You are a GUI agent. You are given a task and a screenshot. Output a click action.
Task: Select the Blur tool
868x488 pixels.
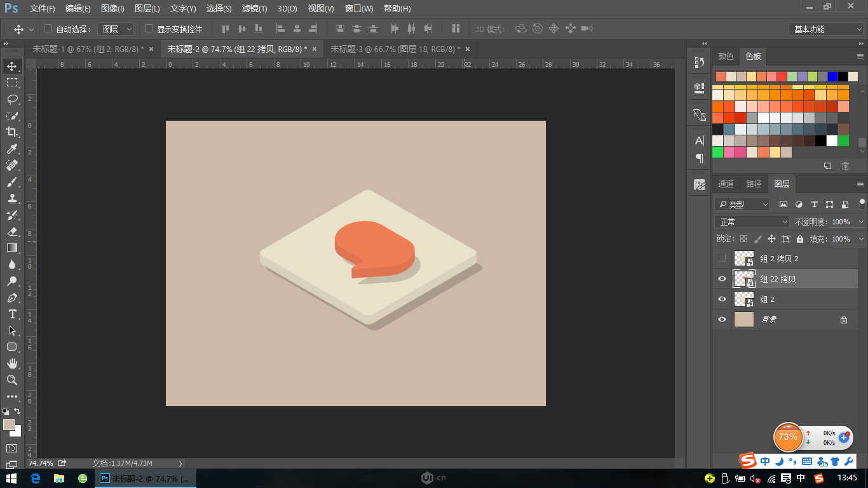point(11,264)
